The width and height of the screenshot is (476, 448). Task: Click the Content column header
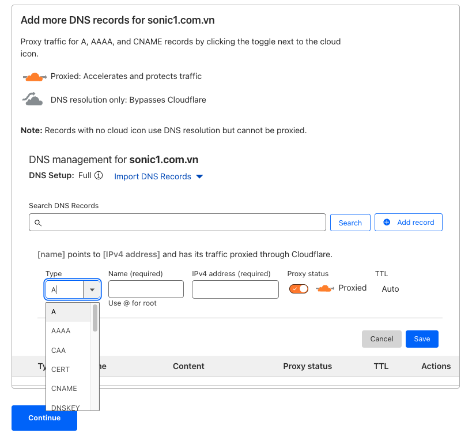188,366
